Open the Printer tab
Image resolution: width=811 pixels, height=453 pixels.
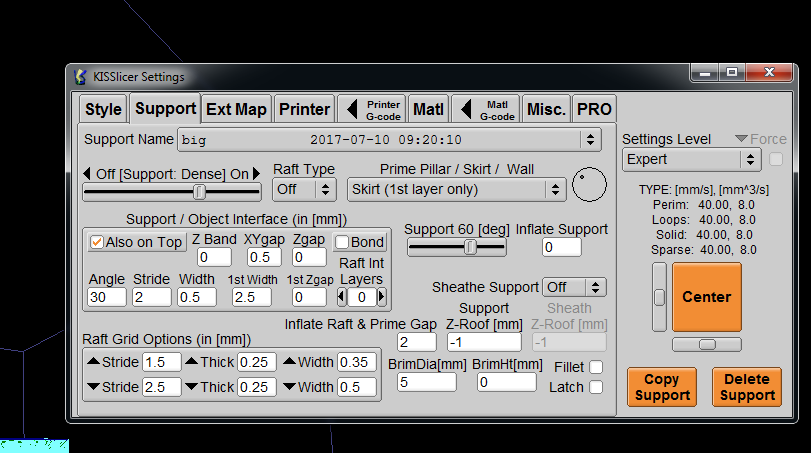[305, 109]
